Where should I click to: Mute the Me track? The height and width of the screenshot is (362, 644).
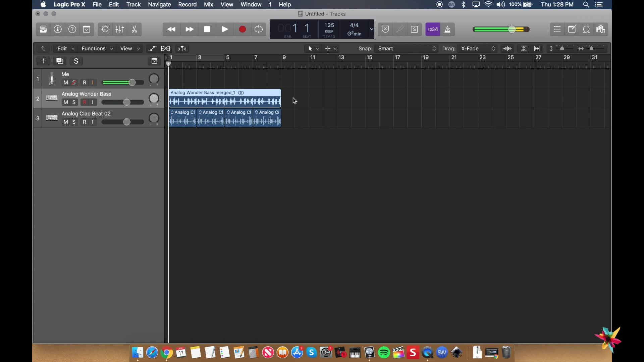pyautogui.click(x=66, y=82)
